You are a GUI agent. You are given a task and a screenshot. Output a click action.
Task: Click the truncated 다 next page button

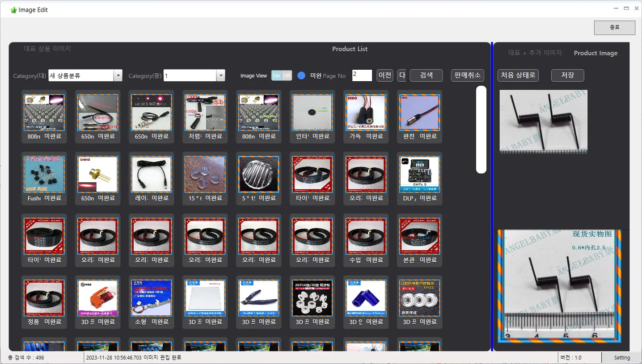[x=401, y=75]
